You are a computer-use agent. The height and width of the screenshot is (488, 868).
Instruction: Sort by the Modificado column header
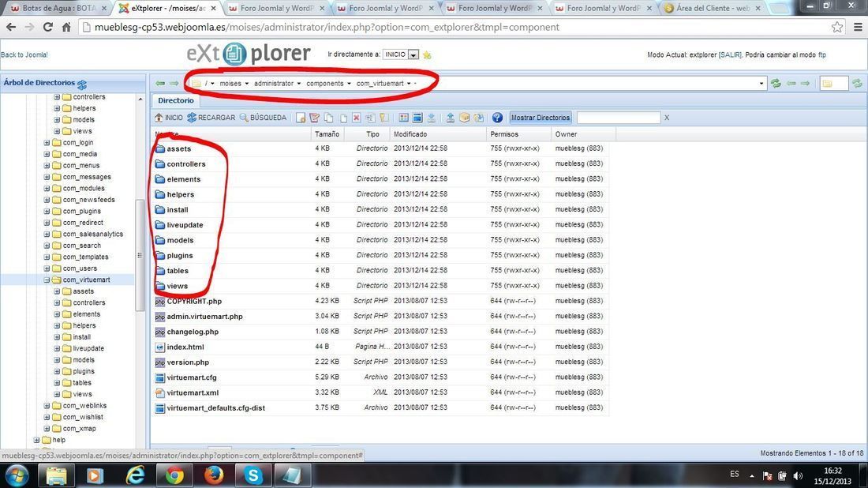tap(439, 134)
